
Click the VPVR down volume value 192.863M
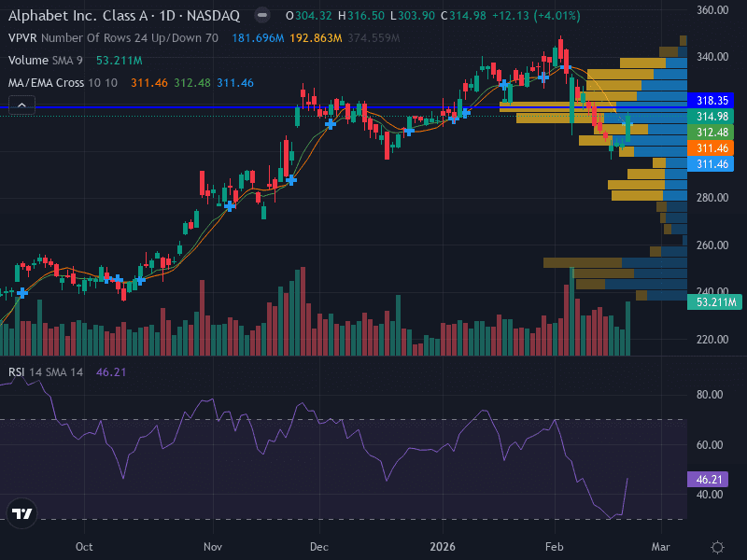(316, 38)
